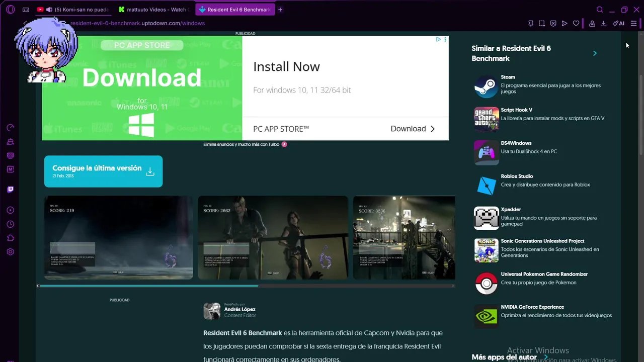This screenshot has width=644, height=362.
Task: Open the Player sidebar icon
Action: pyautogui.click(x=10, y=210)
